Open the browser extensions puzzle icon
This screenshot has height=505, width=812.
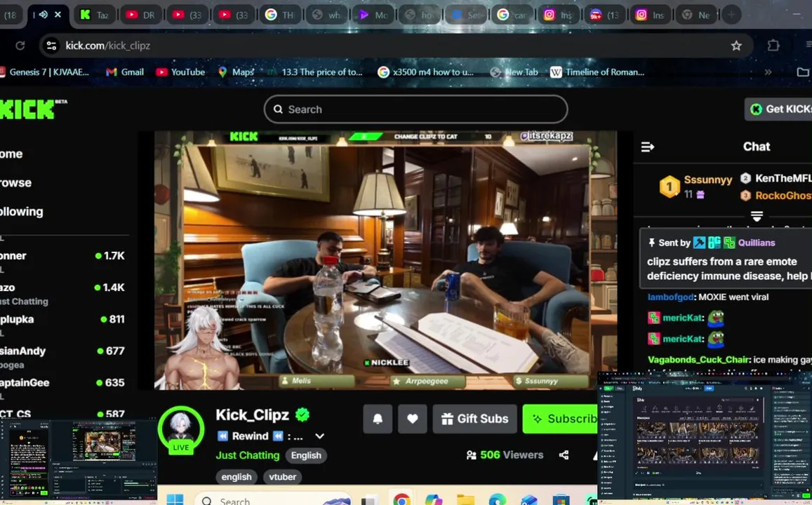tap(773, 46)
